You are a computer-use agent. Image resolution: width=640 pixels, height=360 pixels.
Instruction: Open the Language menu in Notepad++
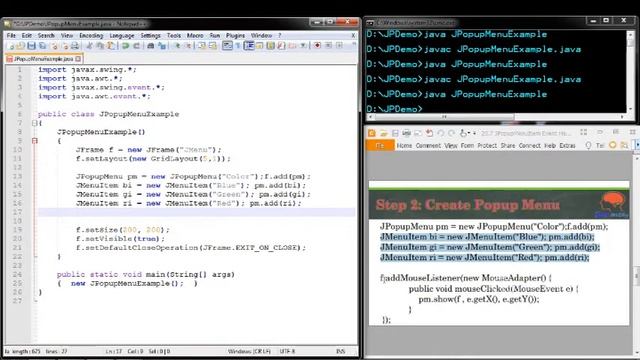[122, 36]
